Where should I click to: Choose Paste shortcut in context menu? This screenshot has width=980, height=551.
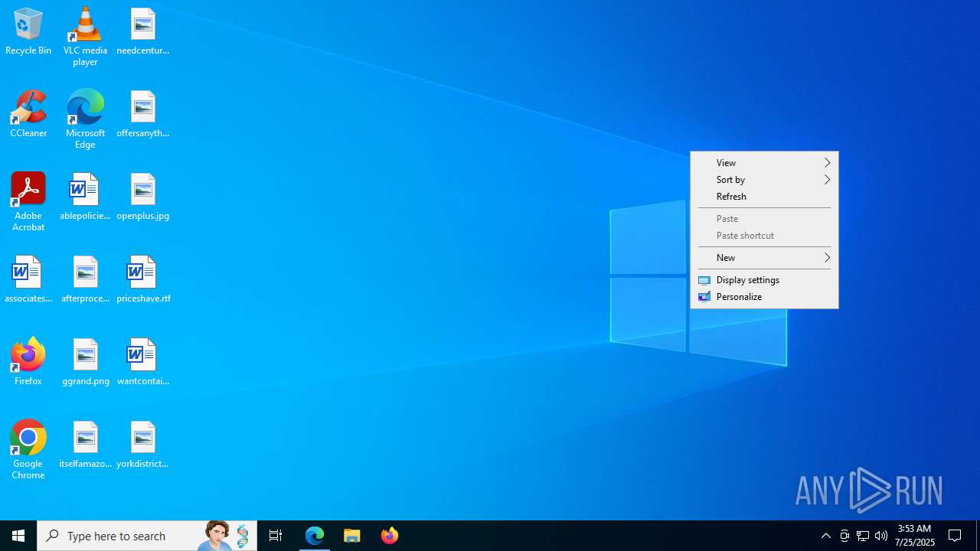pos(764,236)
